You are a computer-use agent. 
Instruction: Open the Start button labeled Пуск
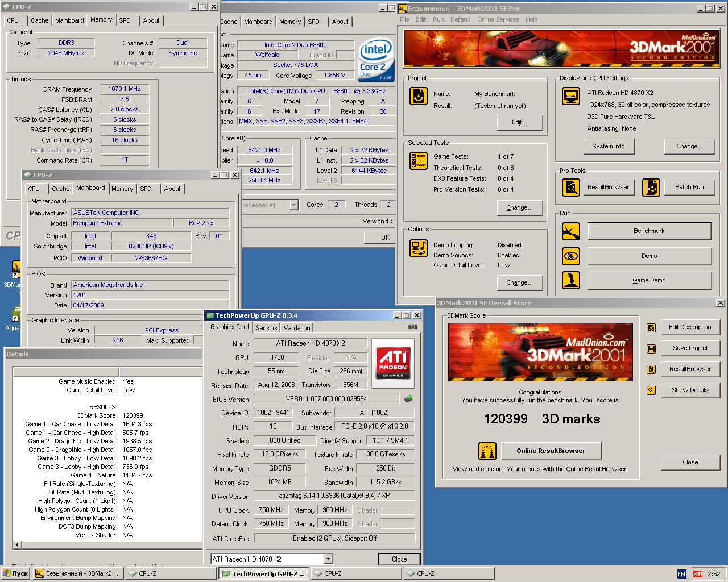point(15,573)
